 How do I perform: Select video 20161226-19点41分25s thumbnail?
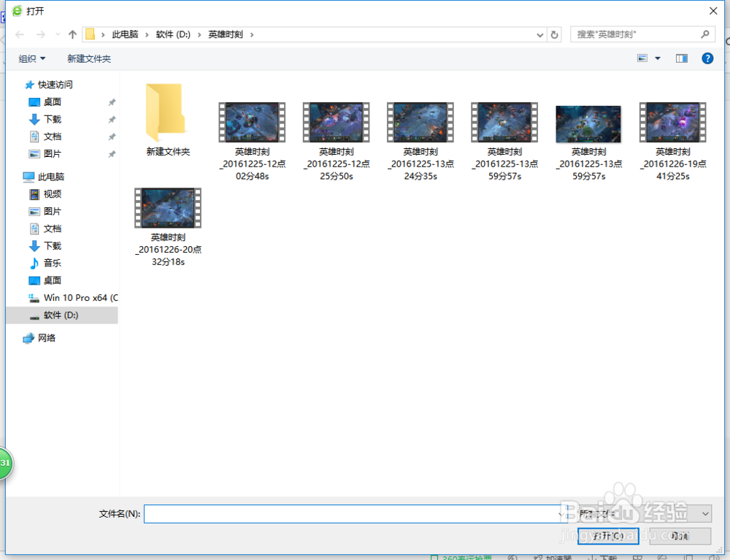click(673, 123)
